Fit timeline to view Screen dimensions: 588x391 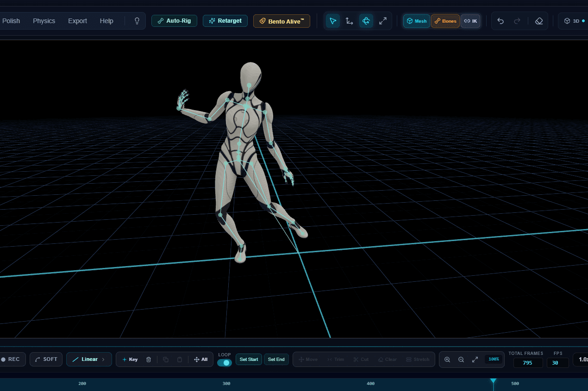tap(475, 360)
